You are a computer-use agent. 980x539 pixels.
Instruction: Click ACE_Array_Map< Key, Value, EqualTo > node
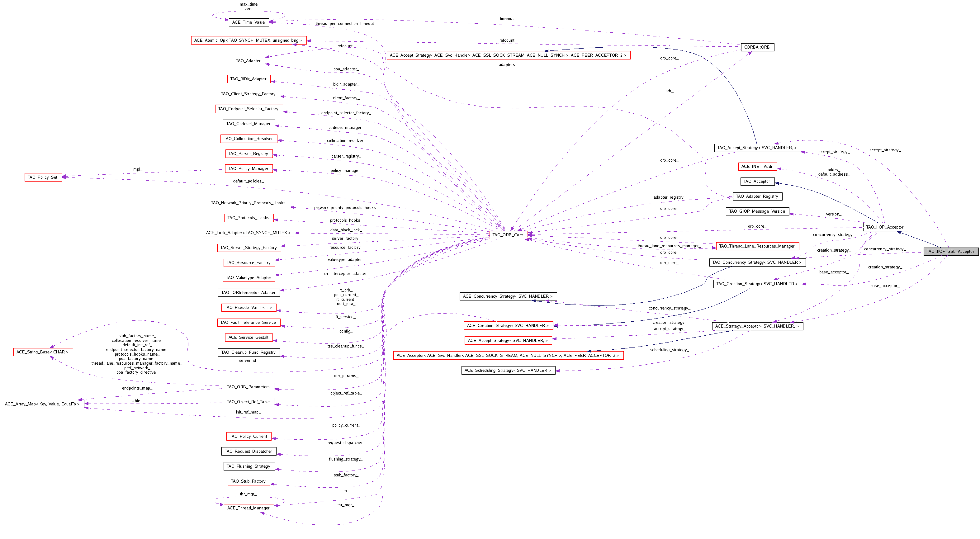[x=42, y=404]
